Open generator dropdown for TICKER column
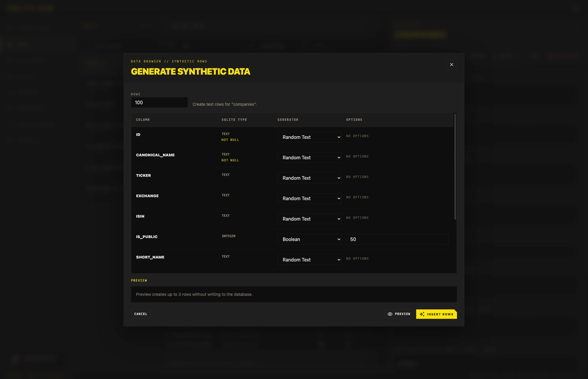 [310, 178]
